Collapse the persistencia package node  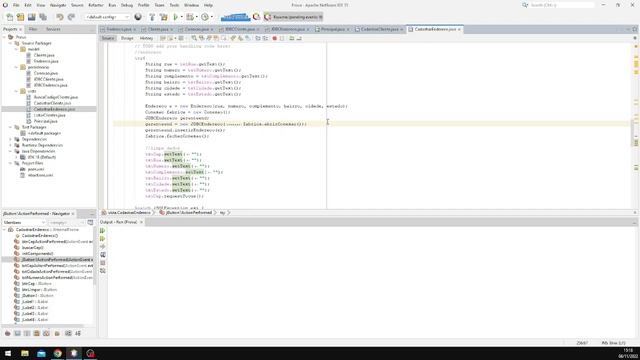(17, 67)
